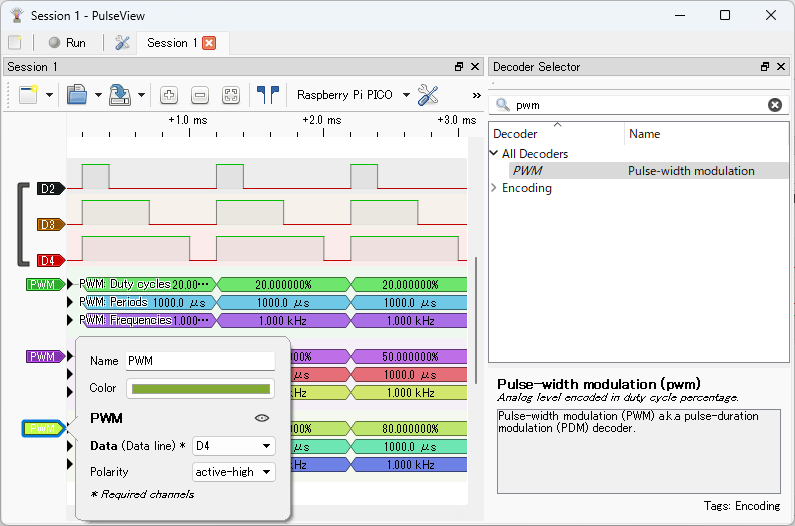Click the D3 channel label
The height and width of the screenshot is (526, 795).
coord(51,224)
